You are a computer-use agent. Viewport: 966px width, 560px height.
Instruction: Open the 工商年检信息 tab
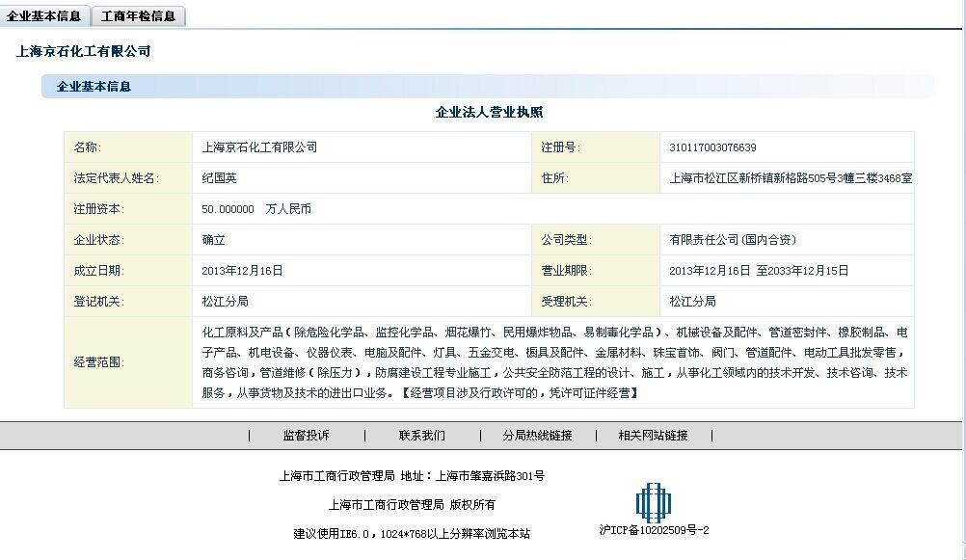pos(139,16)
